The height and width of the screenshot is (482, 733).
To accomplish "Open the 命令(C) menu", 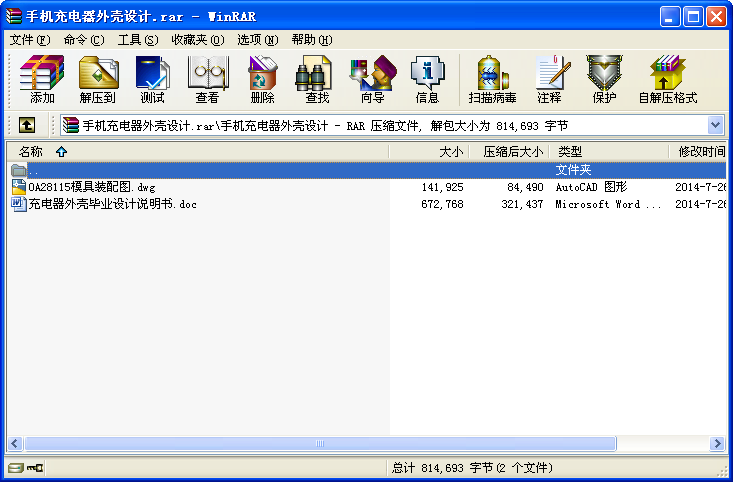I will (x=84, y=40).
